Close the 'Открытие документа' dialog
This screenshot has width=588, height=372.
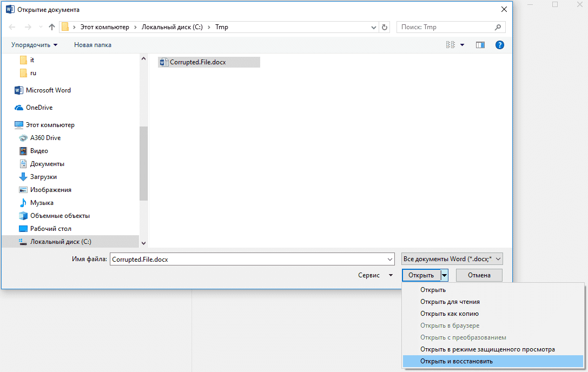504,9
